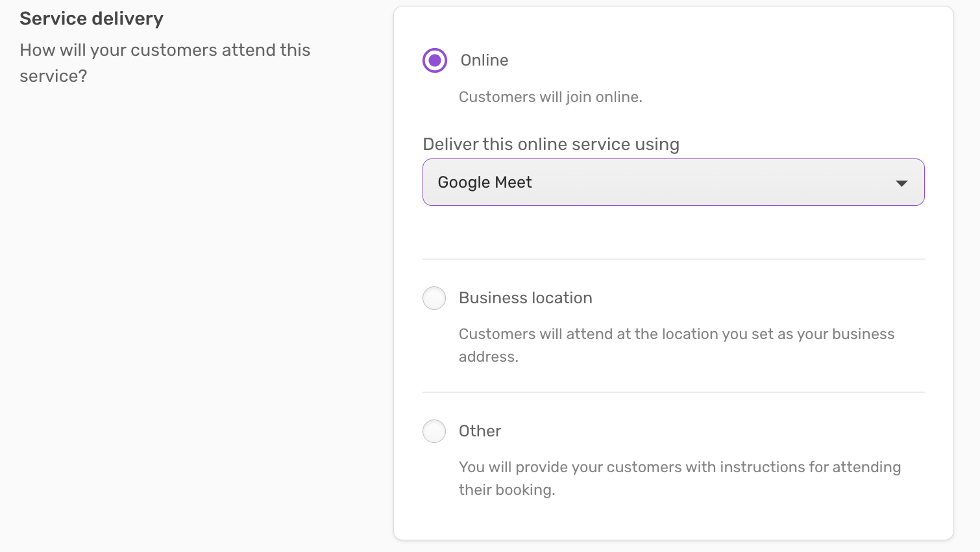Screen dimensions: 980x552
Task: Click blank space below Google Meet dropdown
Action: [673, 232]
